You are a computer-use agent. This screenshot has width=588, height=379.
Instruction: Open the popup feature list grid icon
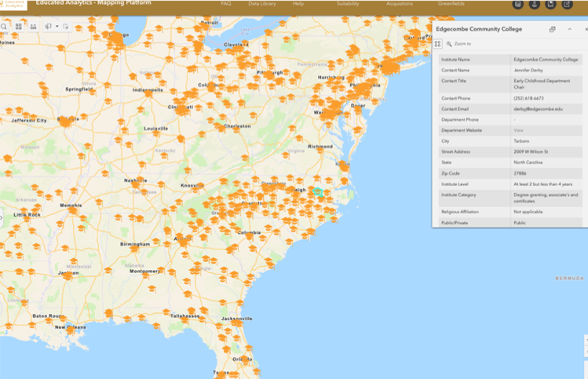(x=438, y=44)
